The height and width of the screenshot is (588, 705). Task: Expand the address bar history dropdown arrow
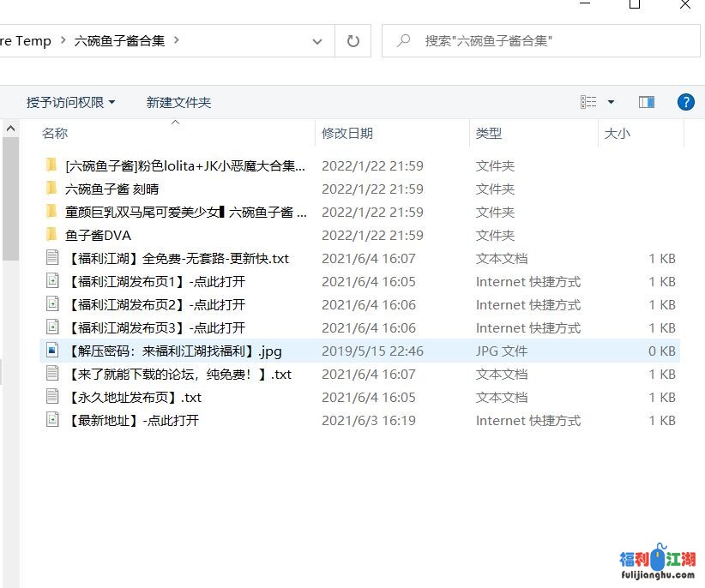pos(316,40)
